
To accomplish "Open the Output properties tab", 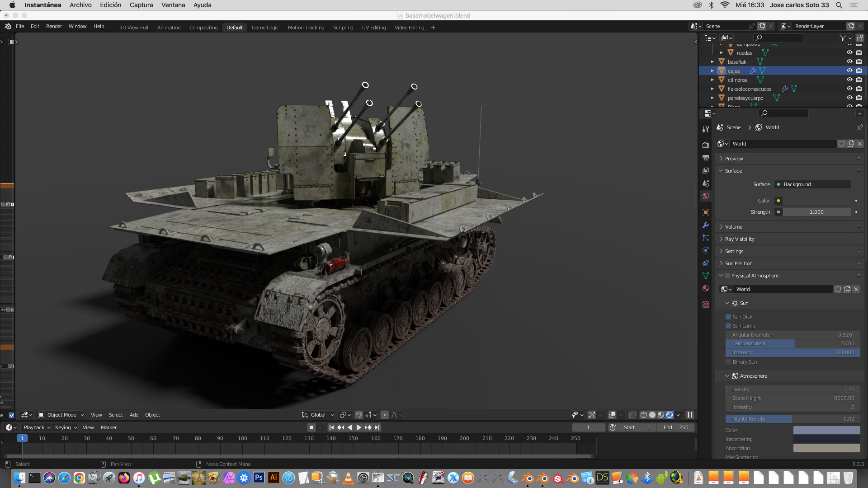I will click(x=706, y=158).
